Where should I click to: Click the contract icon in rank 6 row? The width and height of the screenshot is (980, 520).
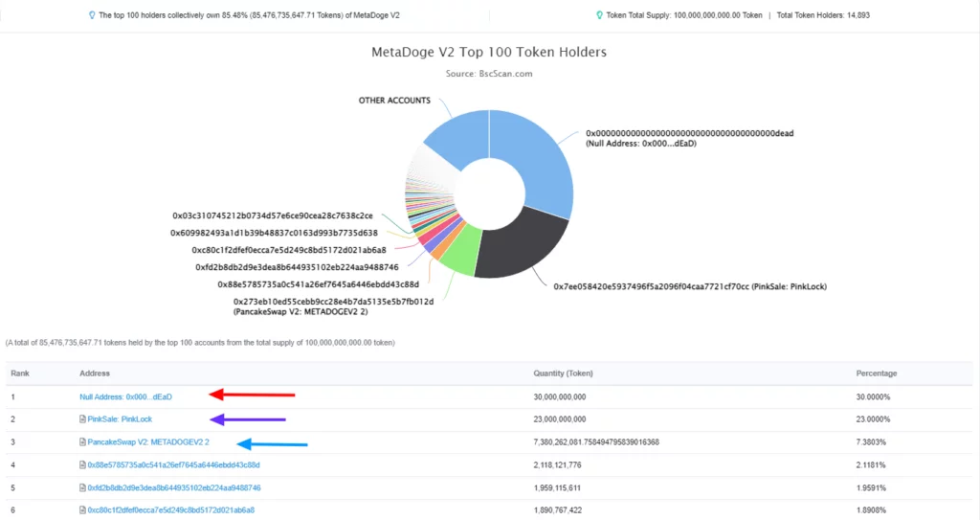[83, 509]
